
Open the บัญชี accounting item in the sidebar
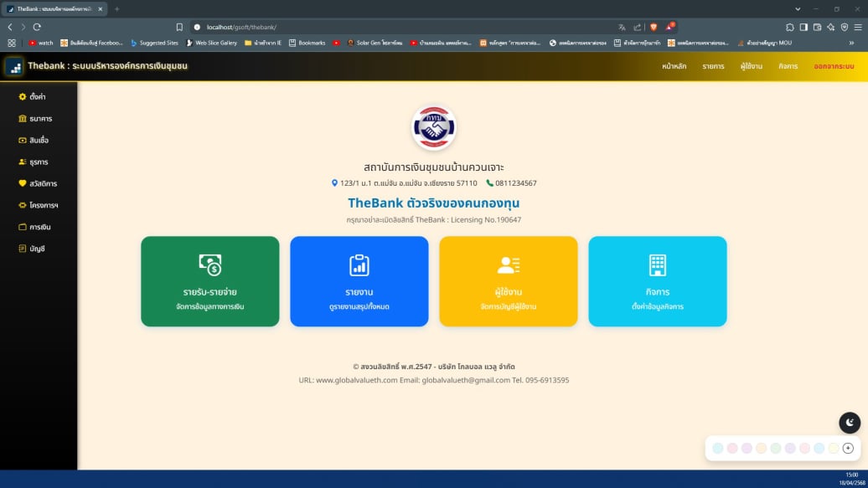32,249
